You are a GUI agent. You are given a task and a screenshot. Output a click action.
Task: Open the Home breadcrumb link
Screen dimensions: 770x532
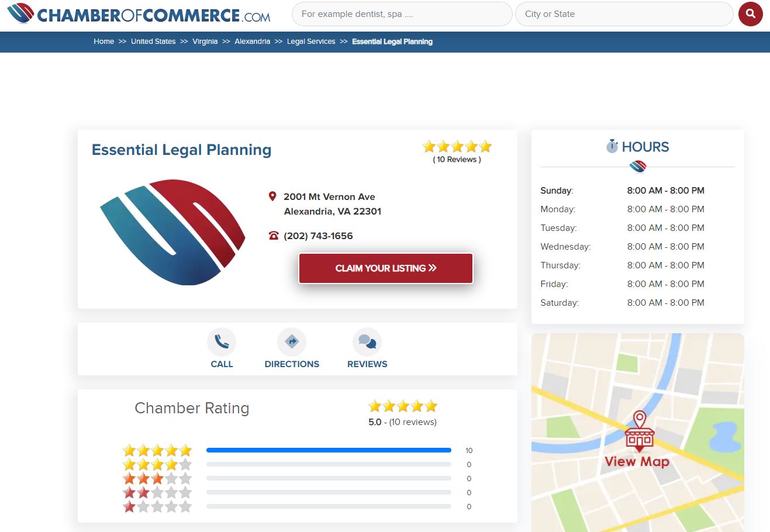click(103, 42)
